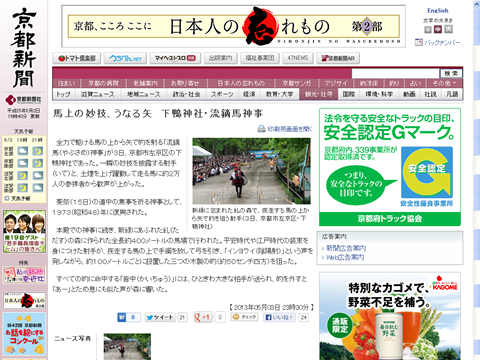480x360 pixels.
Task: Switch to the English site link
Action: pos(438,11)
